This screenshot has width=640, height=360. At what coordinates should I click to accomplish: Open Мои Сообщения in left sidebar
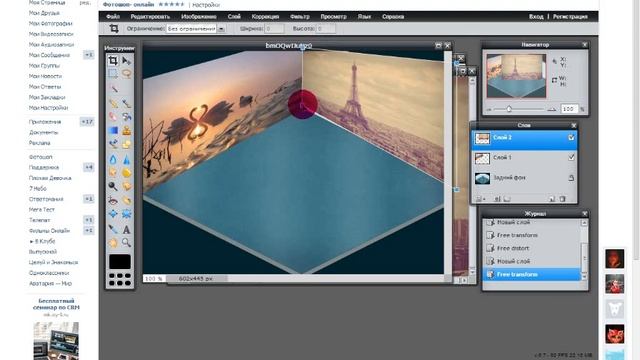click(49, 55)
